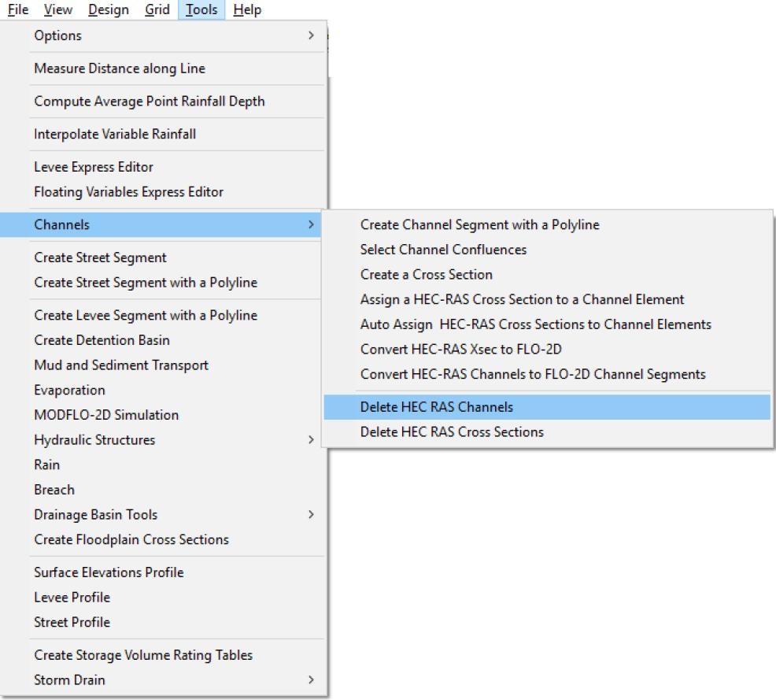This screenshot has height=700, width=776.
Task: Click Create Detention Basin
Action: (102, 340)
